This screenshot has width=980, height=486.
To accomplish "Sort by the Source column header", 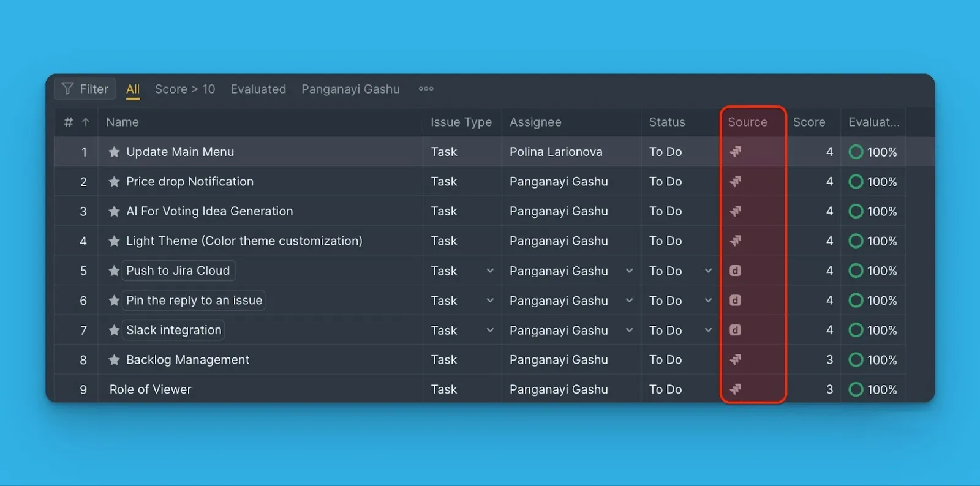I will click(x=747, y=122).
